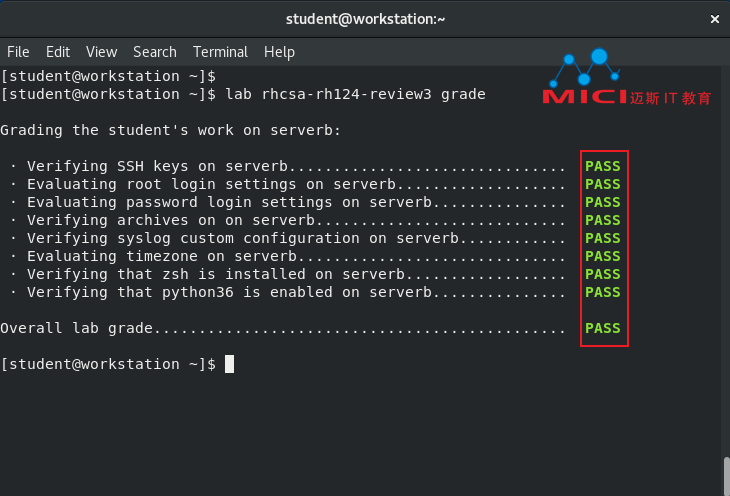Click PASS next to Evaluating timezone
This screenshot has height=496, width=730.
[x=603, y=256]
